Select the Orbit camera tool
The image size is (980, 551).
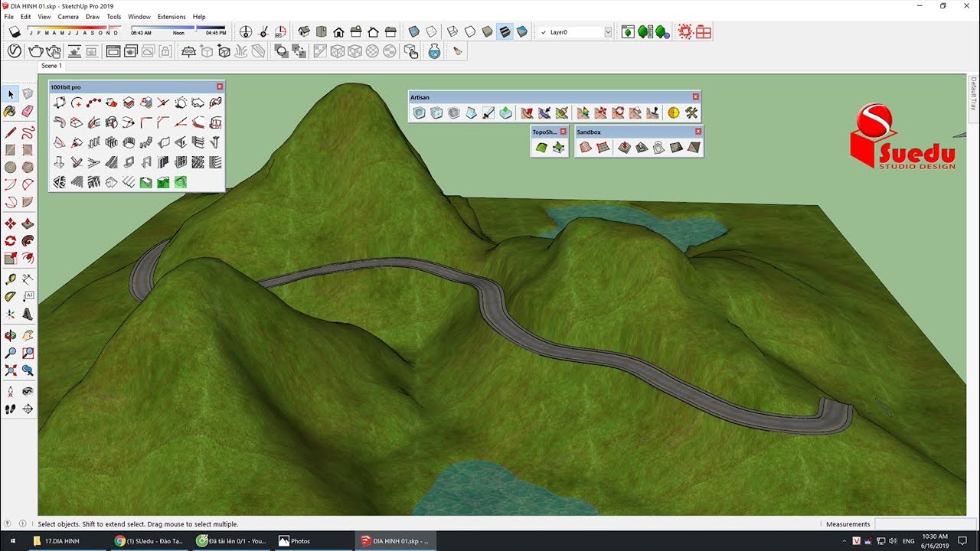coord(11,335)
